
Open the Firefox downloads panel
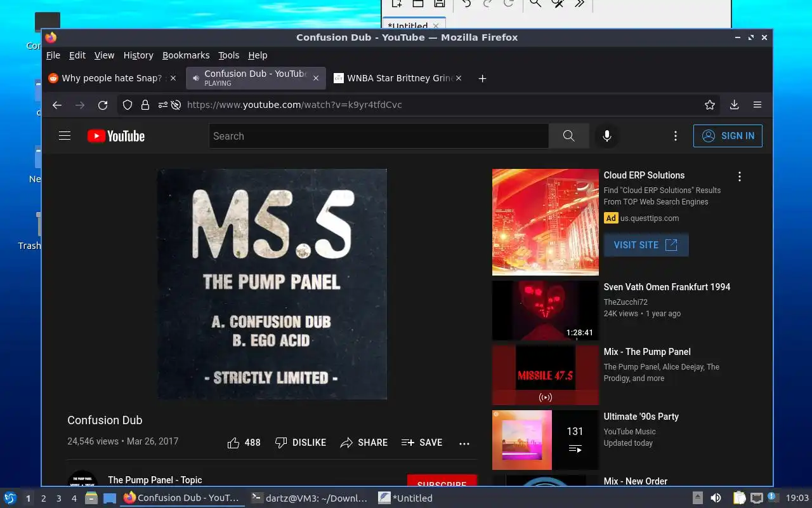tap(734, 105)
